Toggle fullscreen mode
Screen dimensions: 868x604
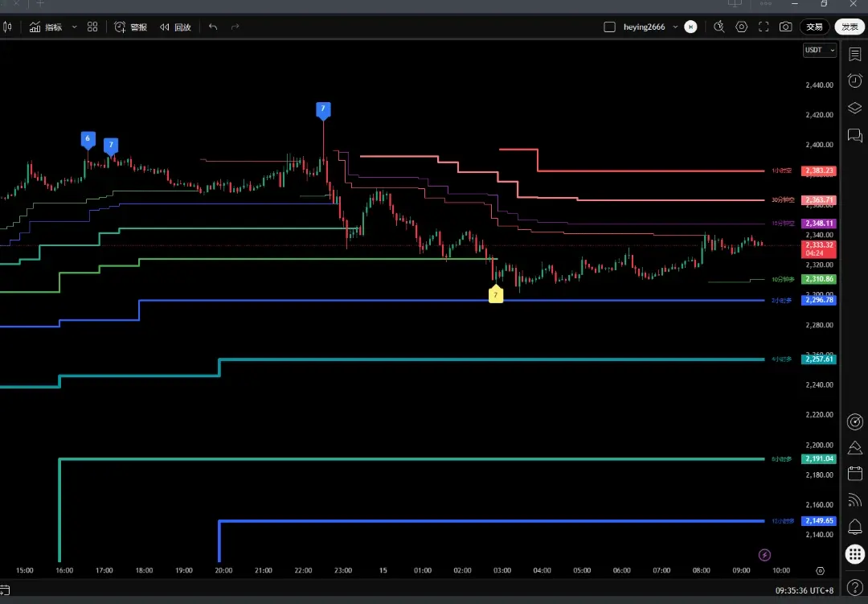[764, 27]
